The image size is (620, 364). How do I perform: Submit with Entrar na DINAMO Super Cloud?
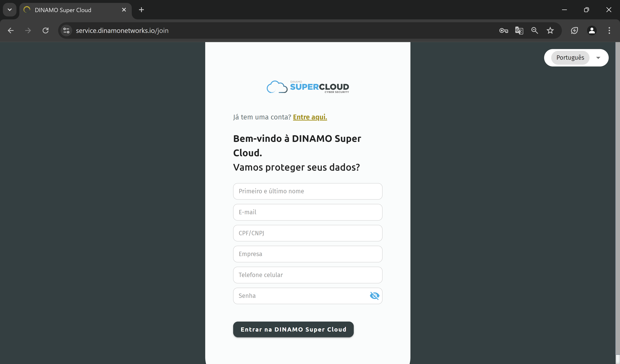coord(293,329)
